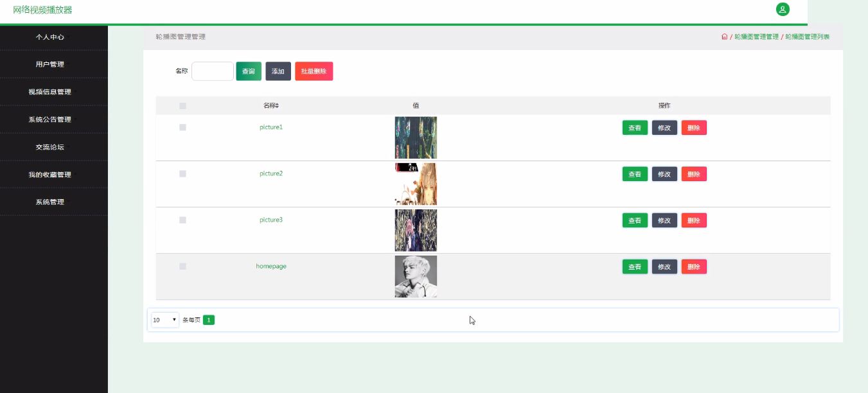Delete picture1 with the 删除 button
Viewport: 868px width, 393px height.
tap(694, 128)
